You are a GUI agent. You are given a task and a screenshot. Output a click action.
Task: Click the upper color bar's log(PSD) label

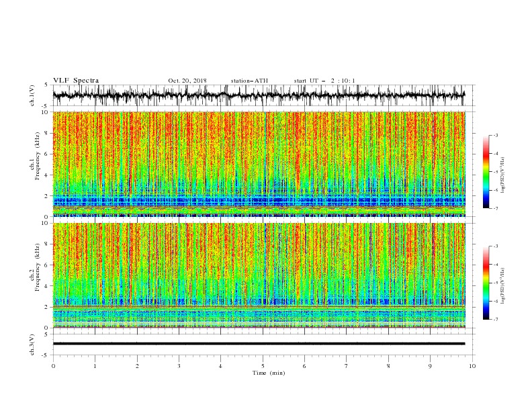point(503,175)
